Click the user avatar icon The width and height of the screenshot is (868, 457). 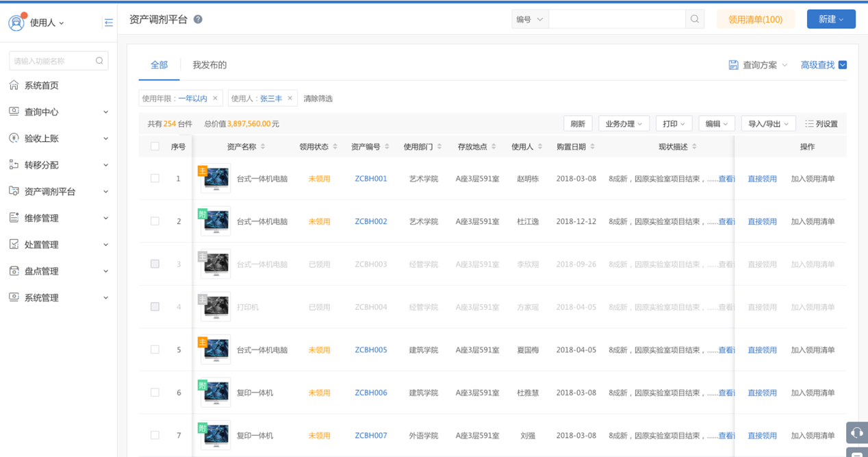pyautogui.click(x=16, y=23)
